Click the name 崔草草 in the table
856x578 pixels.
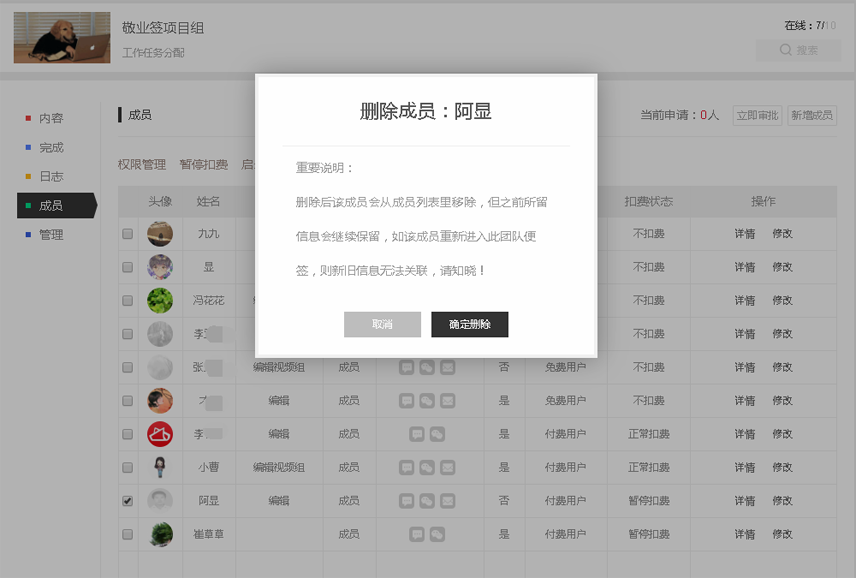(209, 534)
